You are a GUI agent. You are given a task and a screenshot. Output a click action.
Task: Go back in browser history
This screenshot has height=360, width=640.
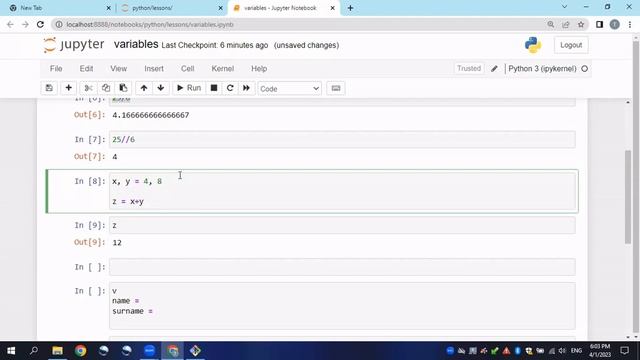tap(10, 24)
